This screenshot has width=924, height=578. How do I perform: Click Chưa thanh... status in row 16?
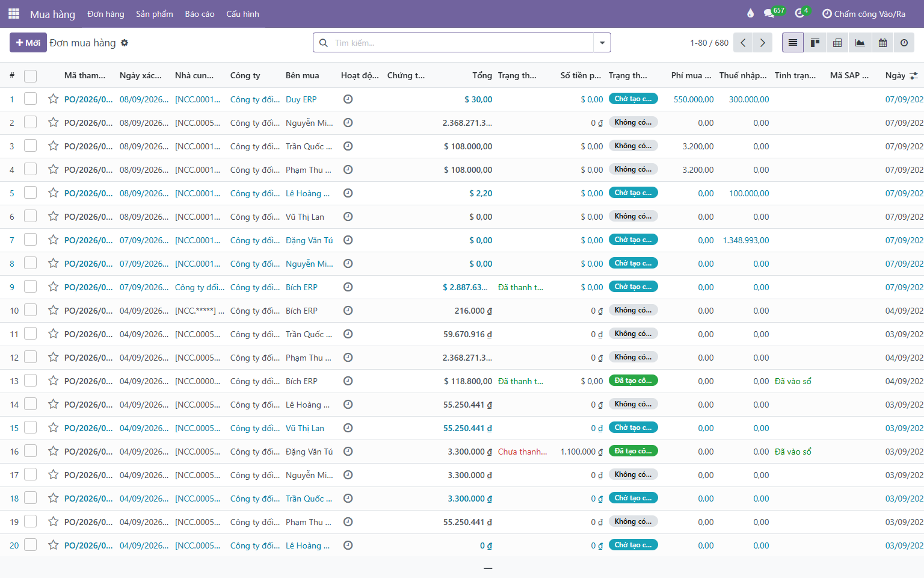tap(523, 452)
